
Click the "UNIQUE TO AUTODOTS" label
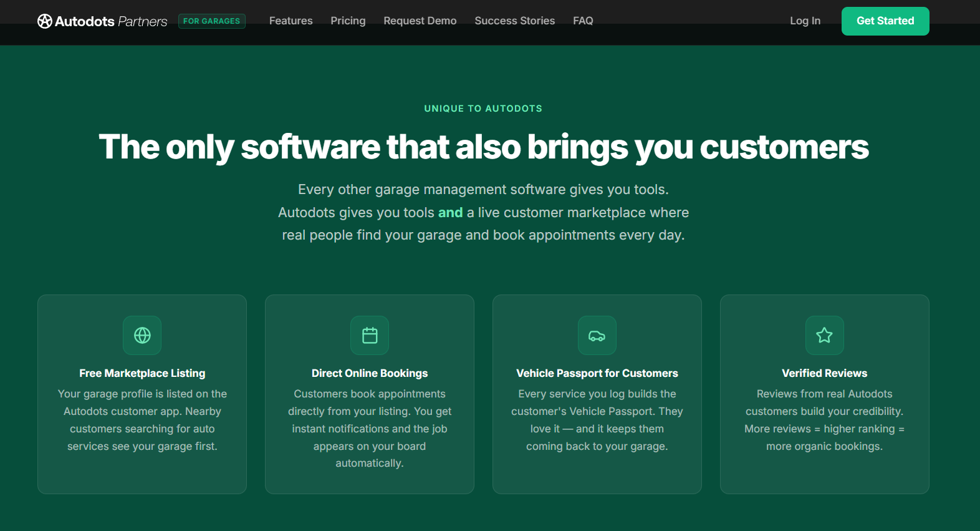(483, 109)
